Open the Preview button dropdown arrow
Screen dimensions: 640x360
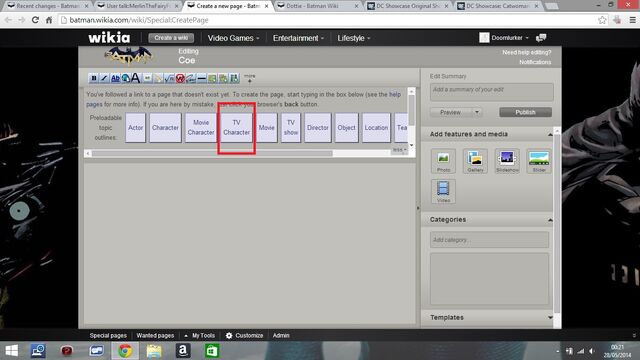[477, 112]
